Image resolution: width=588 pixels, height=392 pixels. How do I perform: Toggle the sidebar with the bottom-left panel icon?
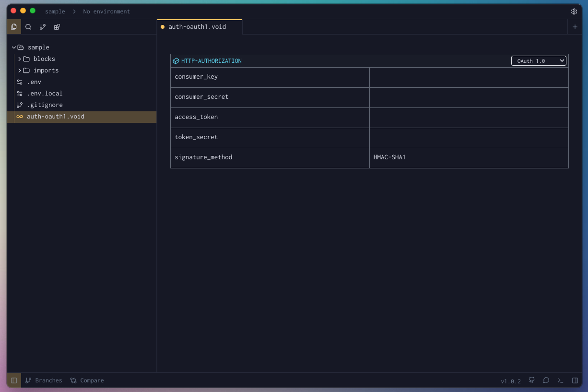point(13,380)
